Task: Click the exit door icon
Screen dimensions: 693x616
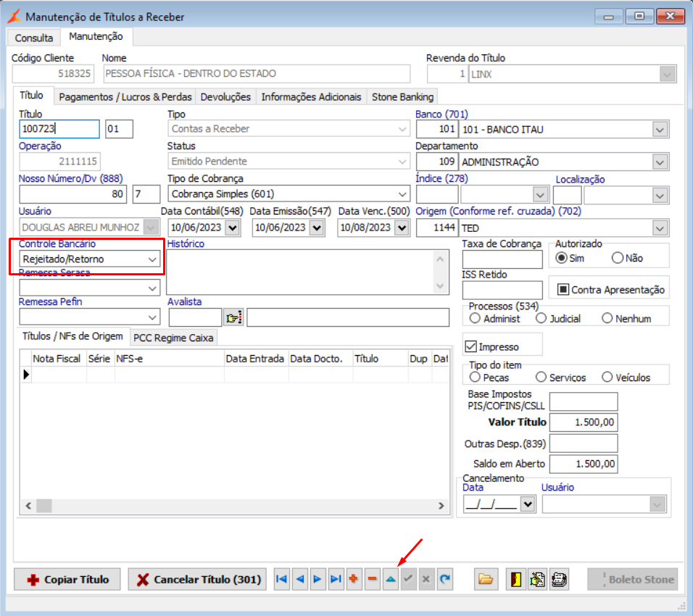Action: (518, 579)
